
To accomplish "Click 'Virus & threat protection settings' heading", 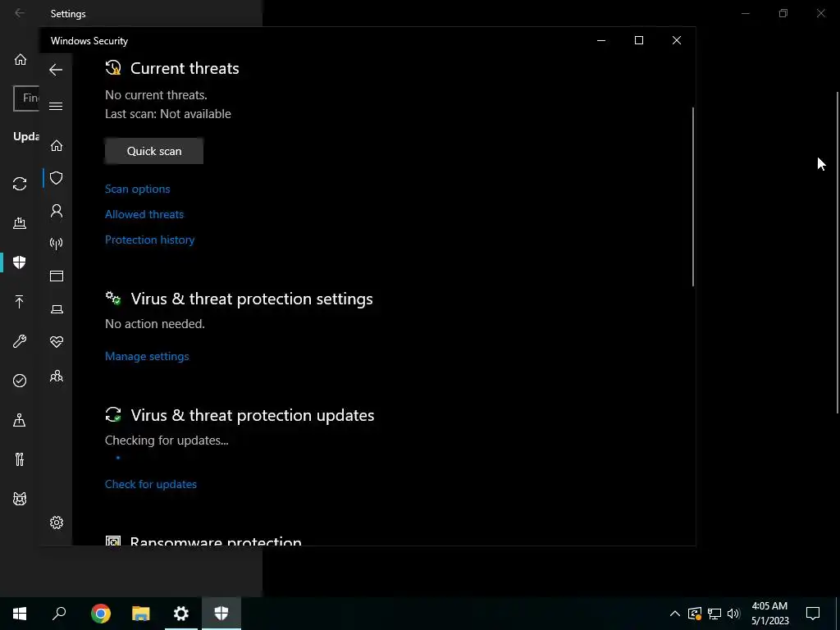I will [252, 299].
